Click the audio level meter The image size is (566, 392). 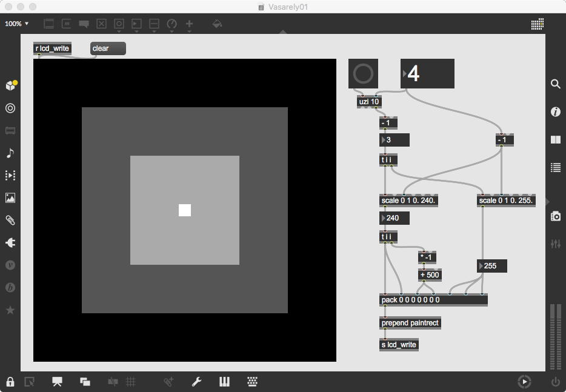pyautogui.click(x=555, y=337)
